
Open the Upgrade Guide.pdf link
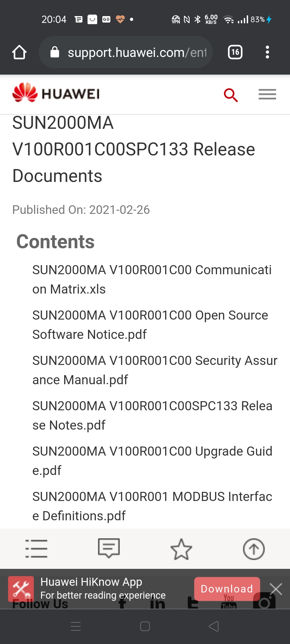pos(152,461)
